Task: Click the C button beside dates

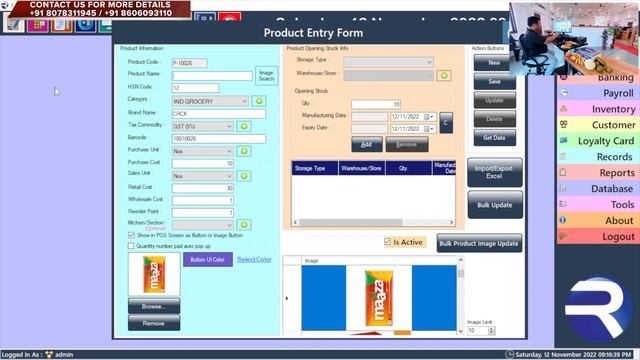Action: point(445,122)
